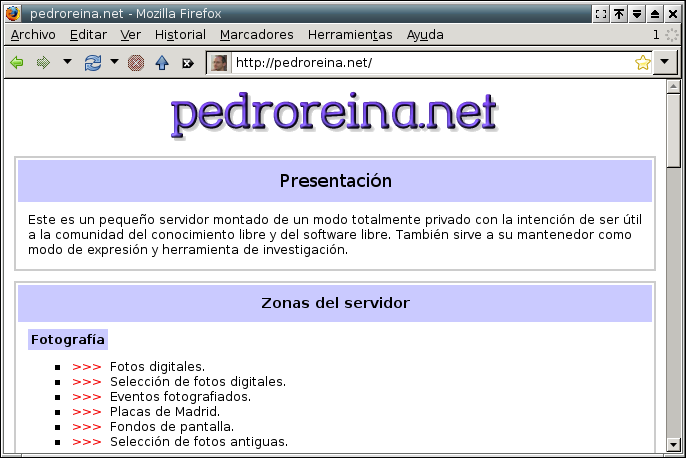Open the back/forward history dropdown arrow

click(x=67, y=62)
